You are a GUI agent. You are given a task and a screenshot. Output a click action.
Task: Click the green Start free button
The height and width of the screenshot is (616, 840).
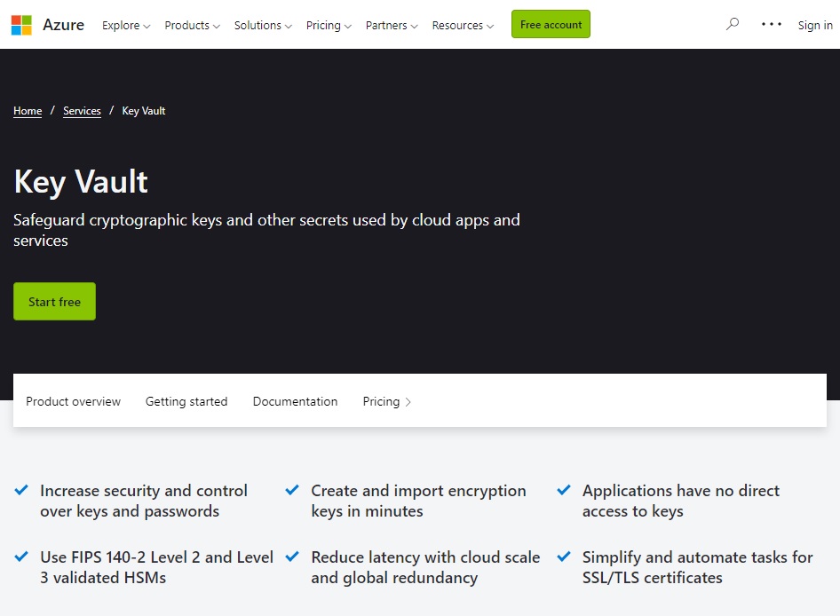(x=55, y=302)
